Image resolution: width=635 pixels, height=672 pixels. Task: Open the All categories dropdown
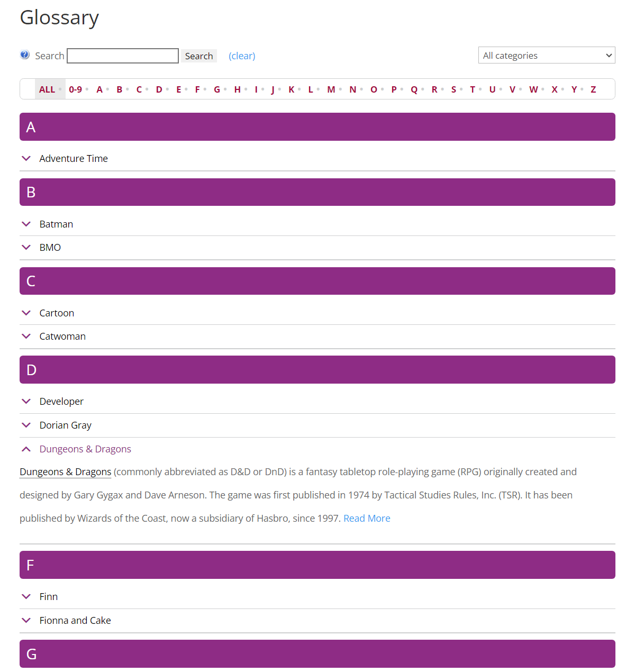[x=547, y=55]
